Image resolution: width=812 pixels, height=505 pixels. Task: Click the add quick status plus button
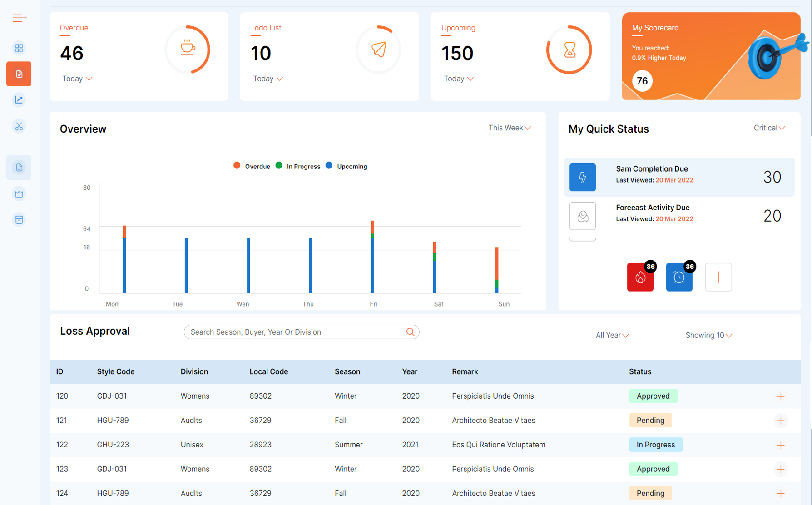(x=718, y=277)
